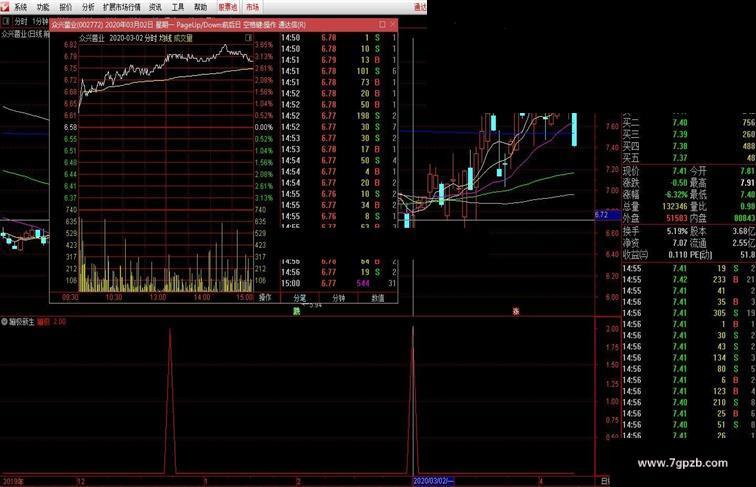Image resolution: width=756 pixels, height=487 pixels.
Task: Click the 14:52 row with volume 198
Action: pyautogui.click(x=338, y=116)
